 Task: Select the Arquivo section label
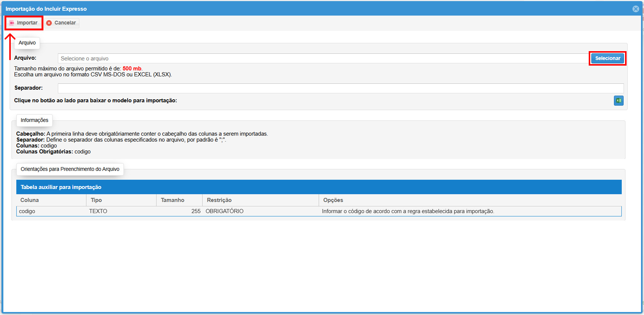(27, 43)
